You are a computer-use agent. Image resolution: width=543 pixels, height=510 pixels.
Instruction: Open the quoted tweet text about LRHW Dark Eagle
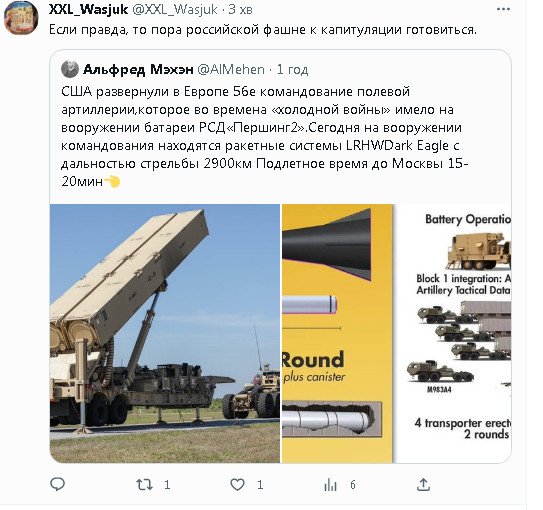pyautogui.click(x=265, y=136)
